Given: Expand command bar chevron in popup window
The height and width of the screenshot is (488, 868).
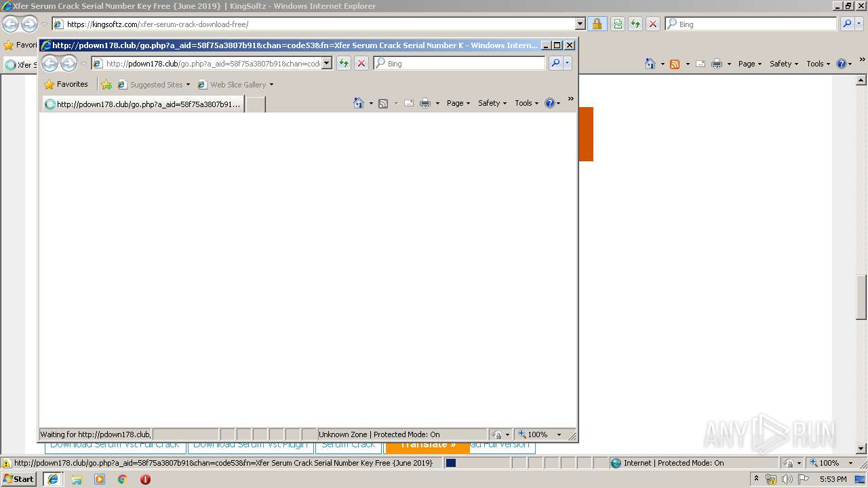Looking at the screenshot, I should click(570, 99).
